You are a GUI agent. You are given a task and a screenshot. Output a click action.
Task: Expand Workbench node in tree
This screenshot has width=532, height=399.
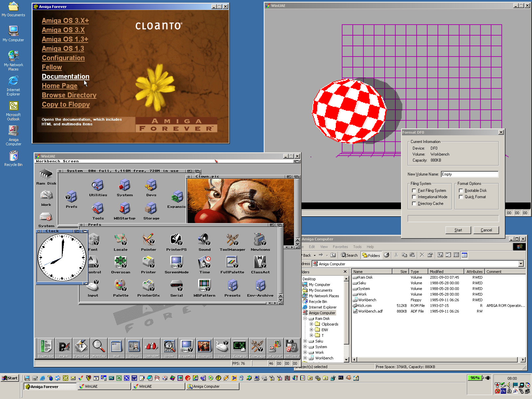pyautogui.click(x=305, y=358)
